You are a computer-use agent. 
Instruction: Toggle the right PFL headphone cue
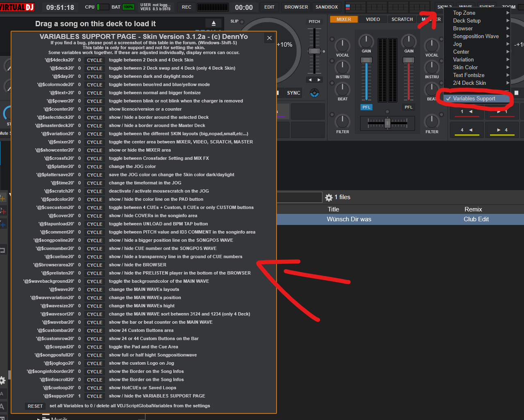coord(408,107)
